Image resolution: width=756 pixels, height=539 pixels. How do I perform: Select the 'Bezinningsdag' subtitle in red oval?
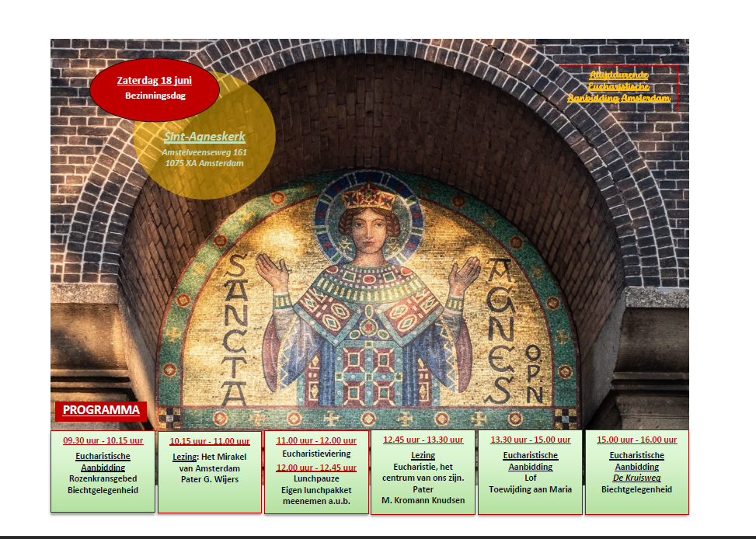coord(155,96)
